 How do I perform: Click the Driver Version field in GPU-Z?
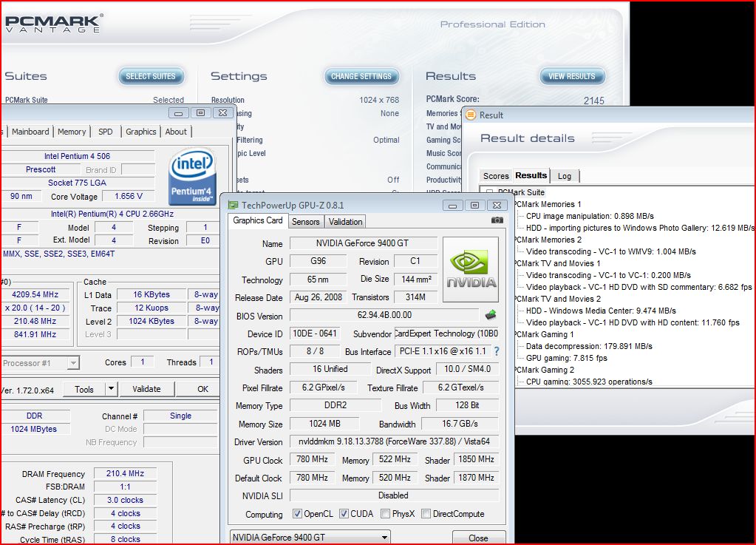[x=394, y=441]
